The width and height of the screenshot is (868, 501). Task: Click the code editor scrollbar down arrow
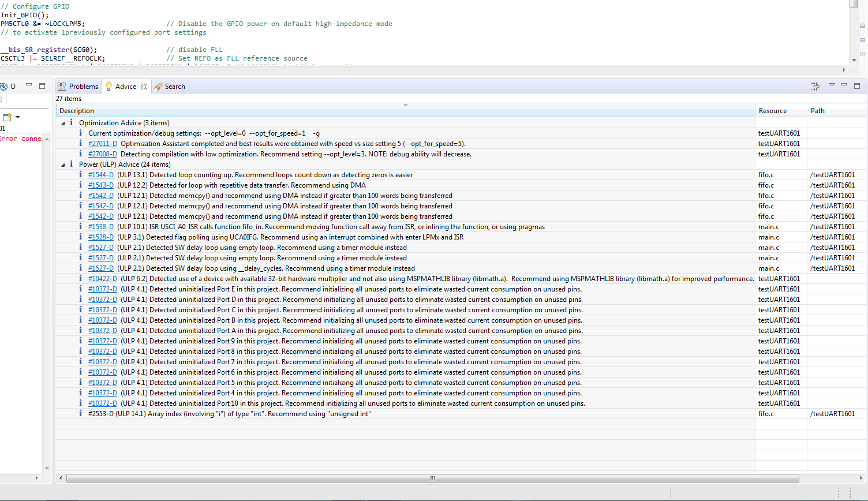854,60
